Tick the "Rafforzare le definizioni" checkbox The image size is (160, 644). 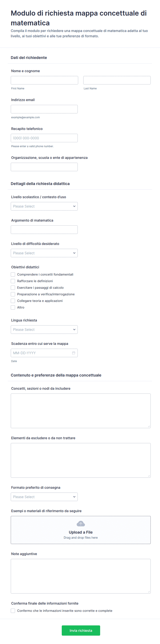tap(13, 281)
